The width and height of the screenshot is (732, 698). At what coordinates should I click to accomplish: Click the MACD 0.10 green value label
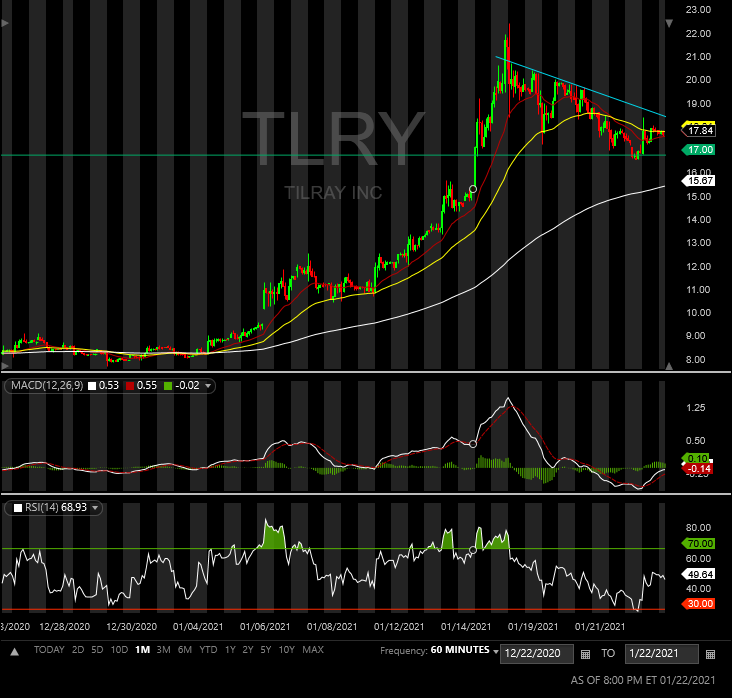696,458
